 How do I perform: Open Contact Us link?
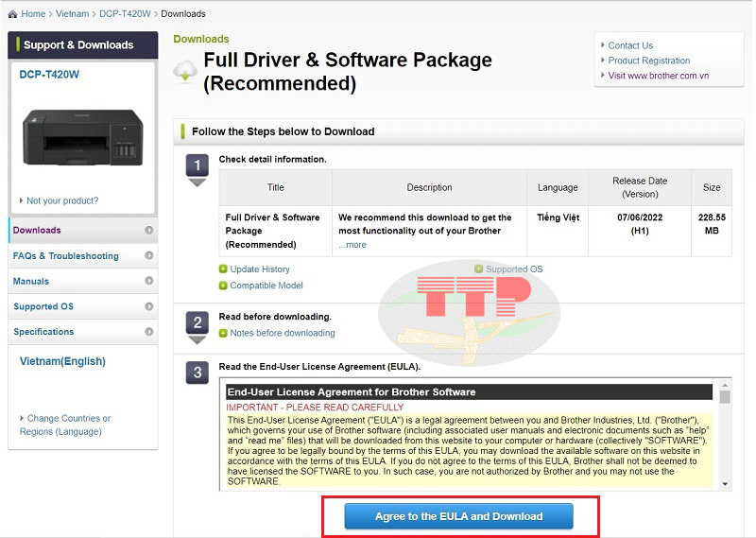pos(630,45)
